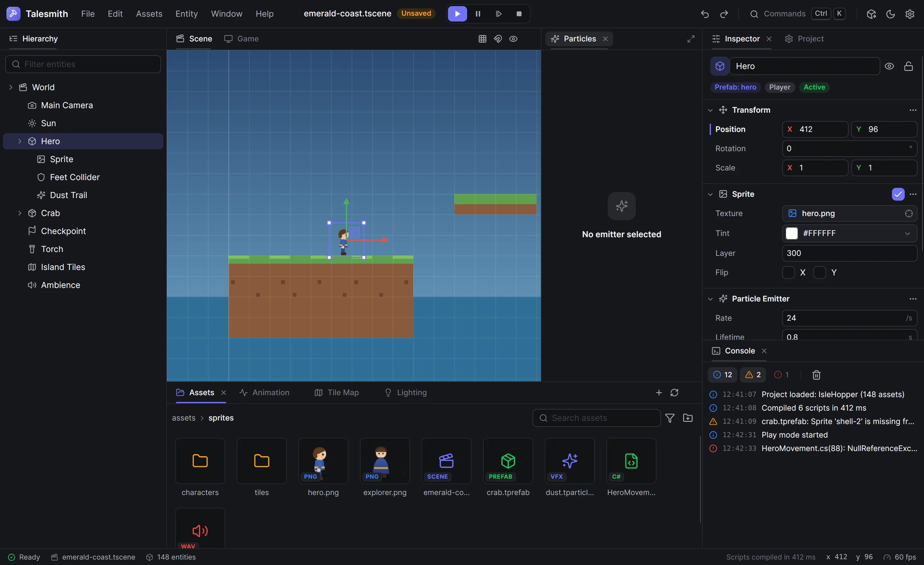Navigate to assets breadcrumb folder
This screenshot has width=924, height=565.
pyautogui.click(x=184, y=418)
